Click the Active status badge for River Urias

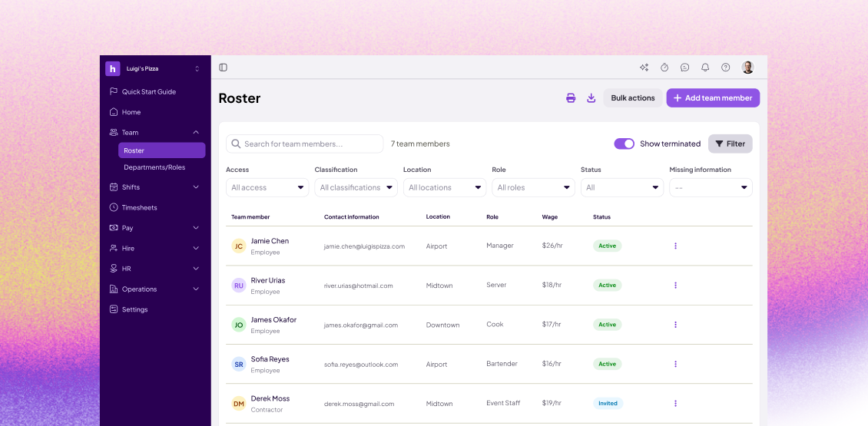coord(608,285)
